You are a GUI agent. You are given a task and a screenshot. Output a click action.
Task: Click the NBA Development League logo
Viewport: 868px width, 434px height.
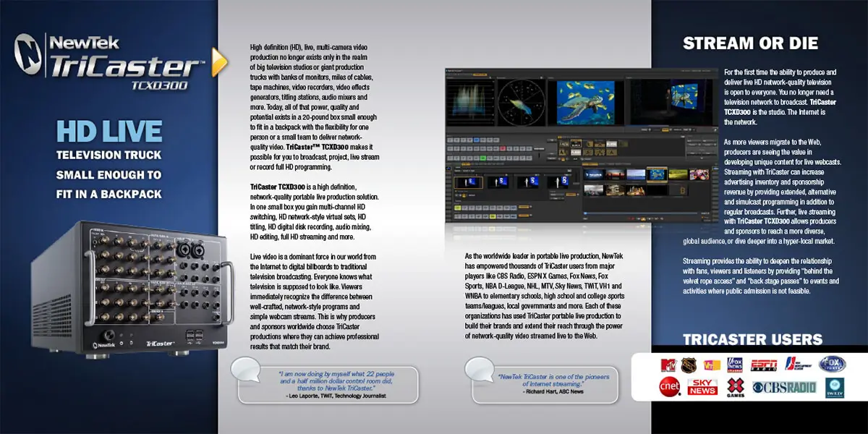click(797, 364)
